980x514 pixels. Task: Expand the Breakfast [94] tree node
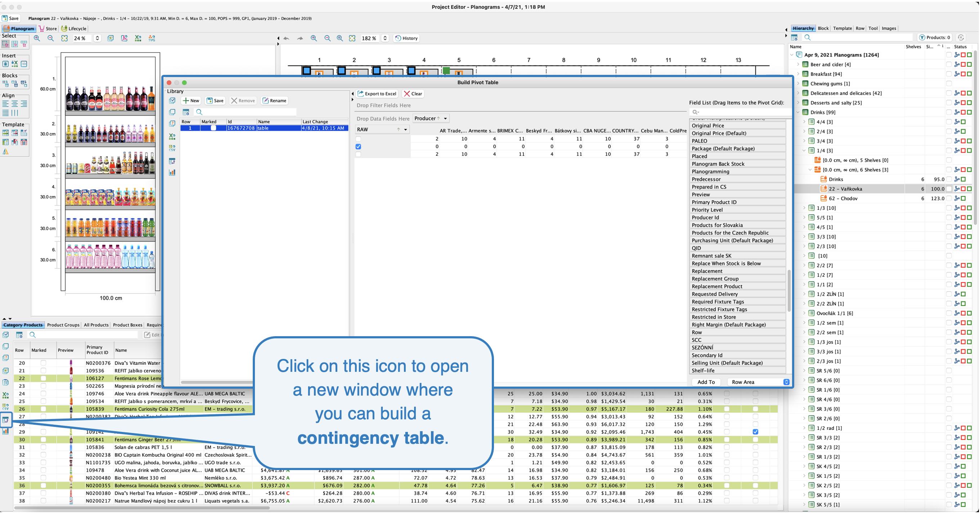[x=798, y=74]
